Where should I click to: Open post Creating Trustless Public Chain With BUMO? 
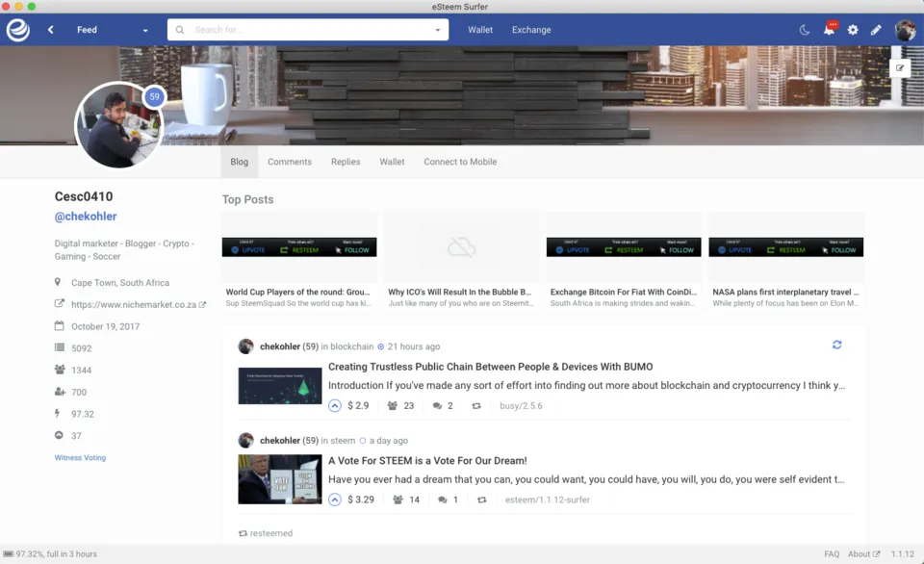(490, 367)
